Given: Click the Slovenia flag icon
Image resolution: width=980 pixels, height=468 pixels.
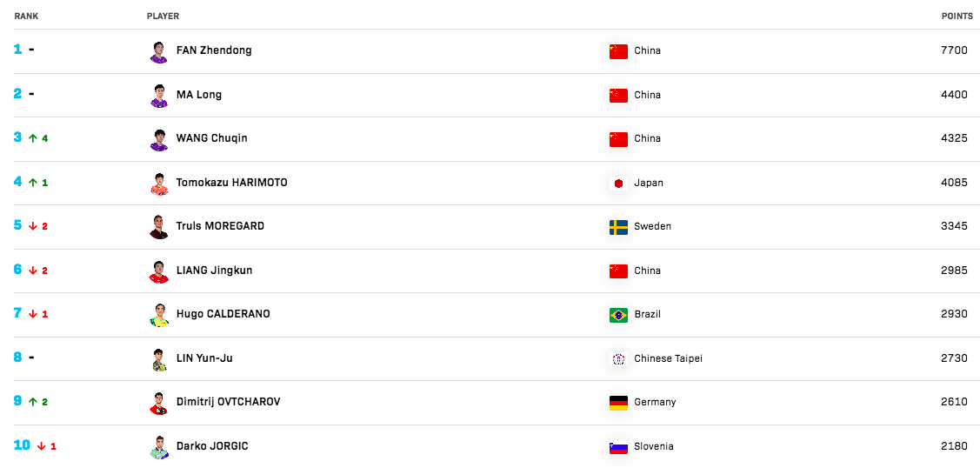Looking at the screenshot, I should tap(618, 447).
